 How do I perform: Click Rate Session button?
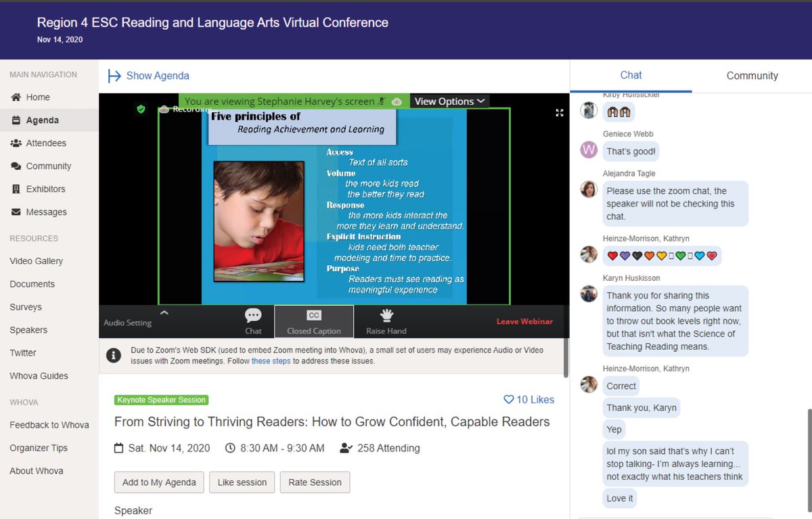[x=315, y=482]
